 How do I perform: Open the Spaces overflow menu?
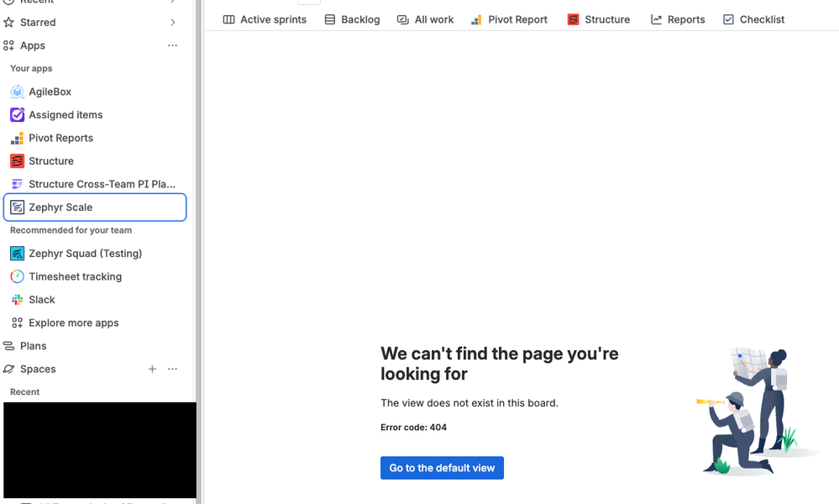[173, 369]
